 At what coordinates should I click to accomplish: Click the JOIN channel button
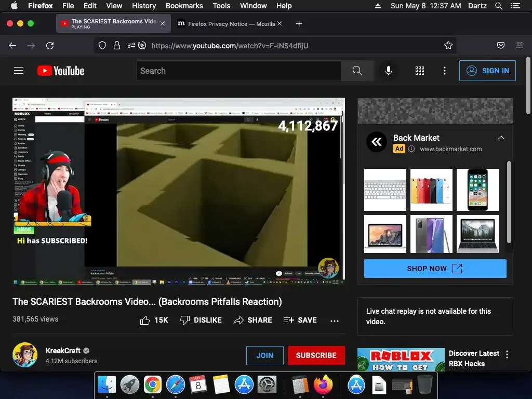(264, 355)
